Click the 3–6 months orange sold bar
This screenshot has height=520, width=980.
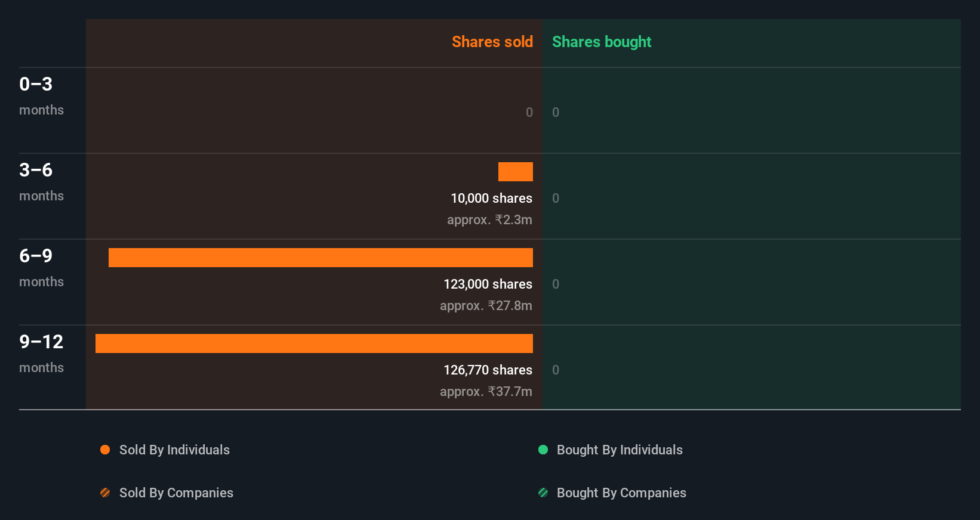[516, 172]
